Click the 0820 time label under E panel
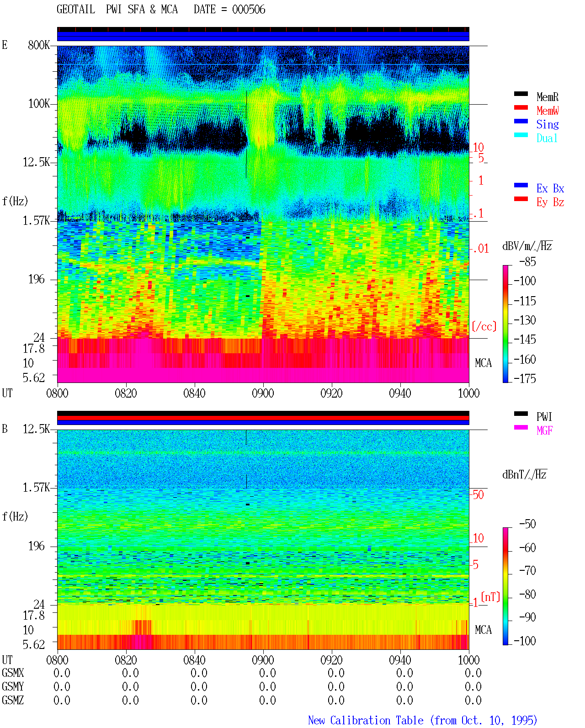Image resolution: width=585 pixels, height=728 pixels. tap(126, 393)
